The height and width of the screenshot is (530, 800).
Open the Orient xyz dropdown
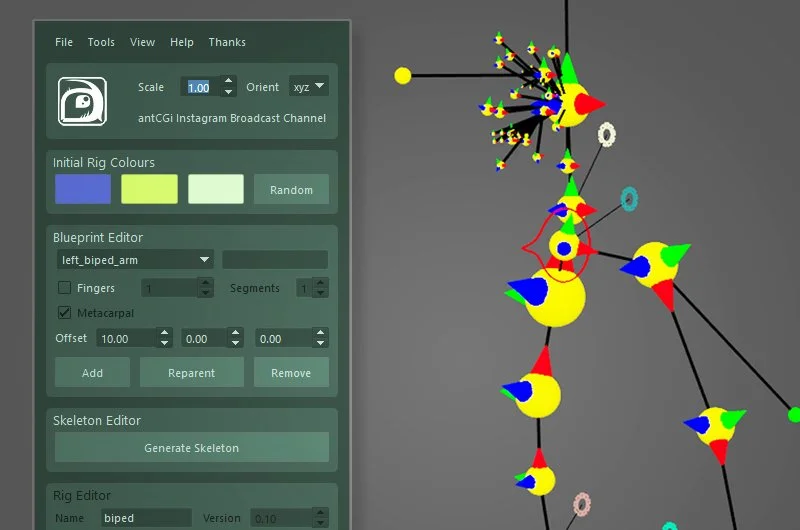(309, 86)
